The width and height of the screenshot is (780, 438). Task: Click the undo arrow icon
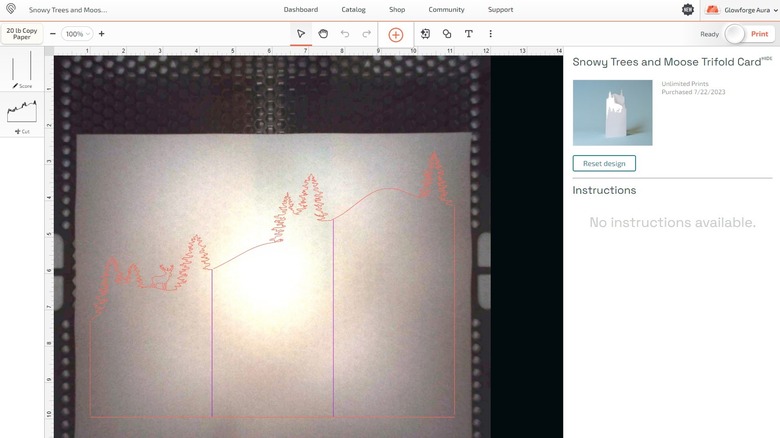pyautogui.click(x=345, y=34)
